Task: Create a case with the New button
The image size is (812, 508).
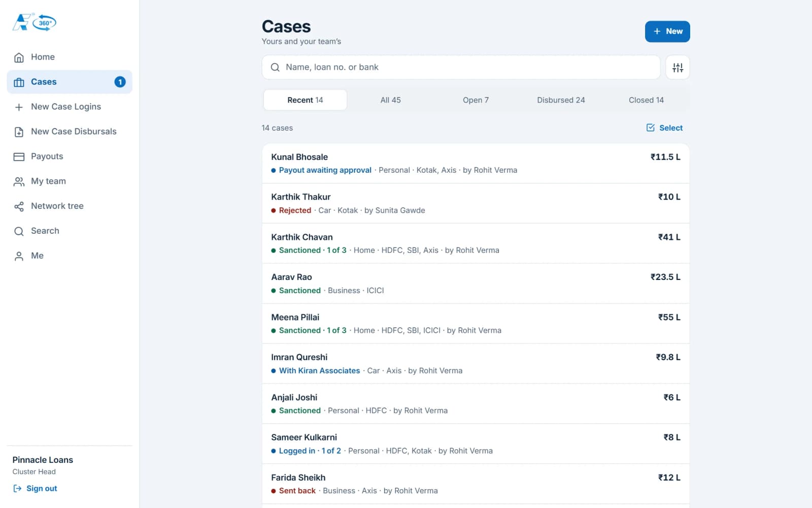Action: pos(667,31)
